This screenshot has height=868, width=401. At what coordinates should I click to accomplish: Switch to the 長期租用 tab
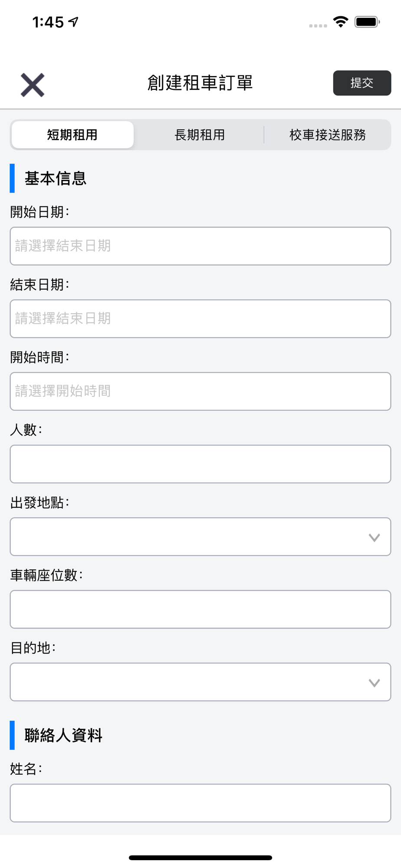[x=200, y=135]
